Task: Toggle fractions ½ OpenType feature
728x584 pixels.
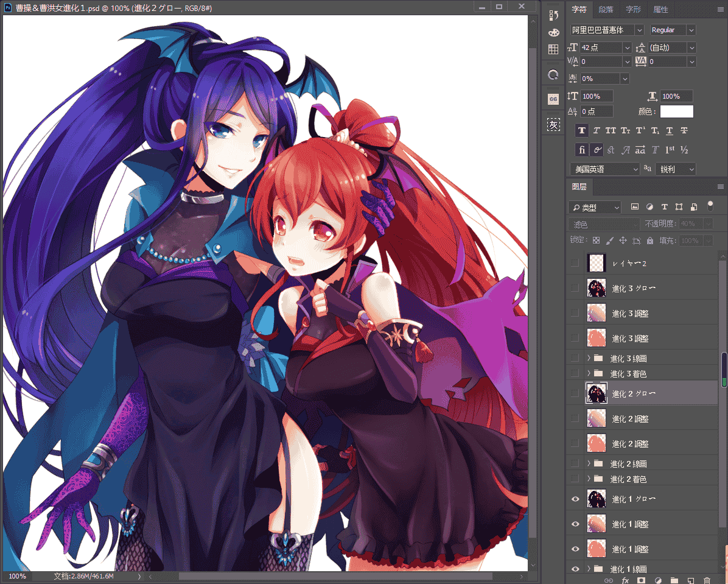Action: [684, 150]
